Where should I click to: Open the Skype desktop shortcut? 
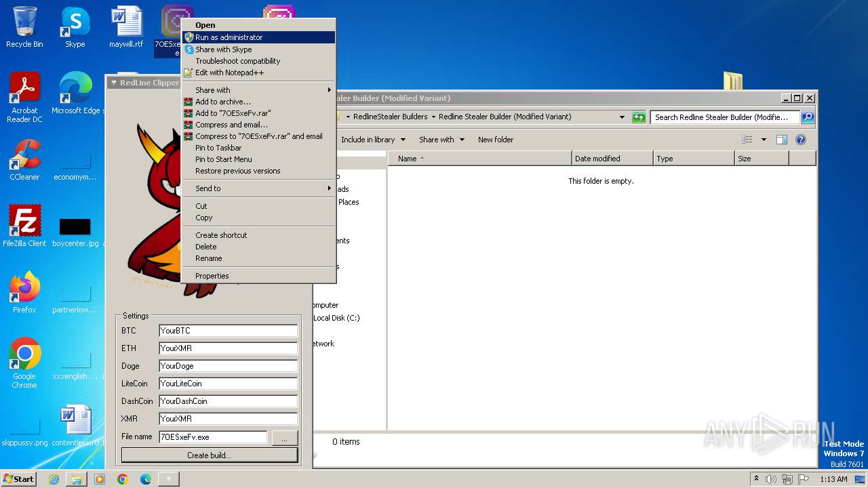(75, 28)
